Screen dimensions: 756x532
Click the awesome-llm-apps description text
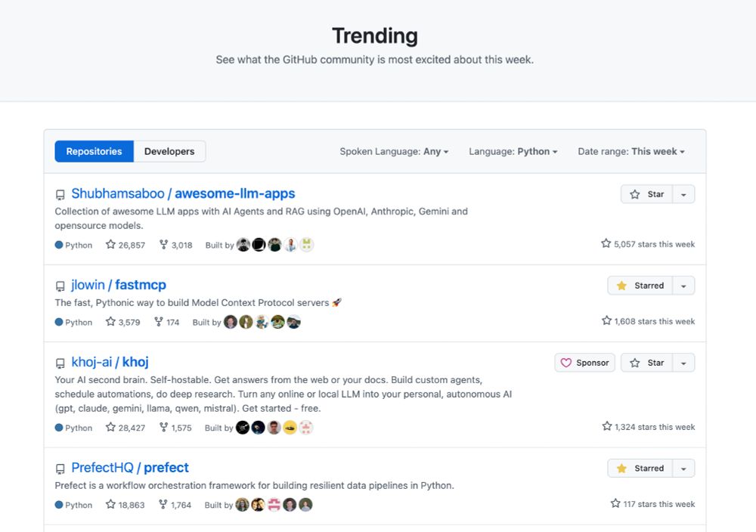click(262, 218)
